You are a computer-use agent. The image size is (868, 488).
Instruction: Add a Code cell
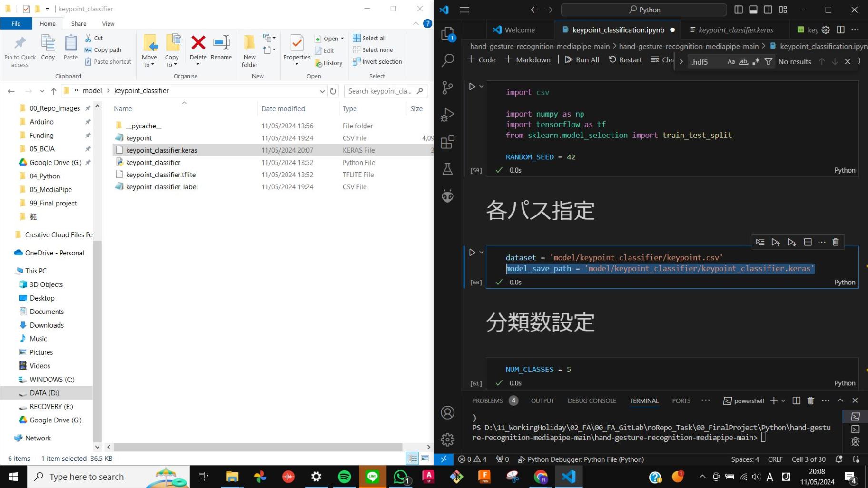(x=481, y=59)
